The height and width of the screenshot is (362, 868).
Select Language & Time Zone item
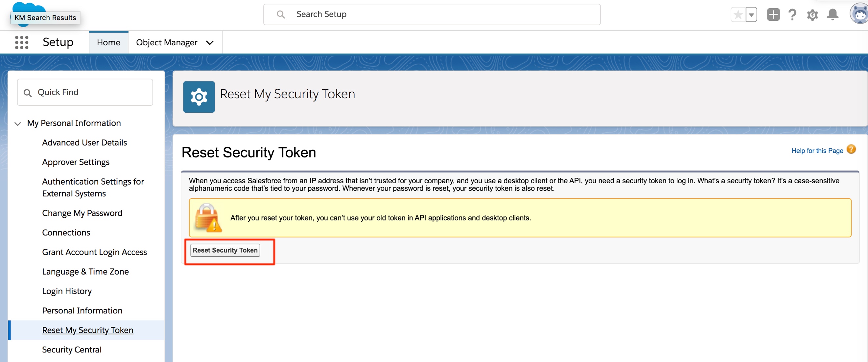pyautogui.click(x=85, y=271)
